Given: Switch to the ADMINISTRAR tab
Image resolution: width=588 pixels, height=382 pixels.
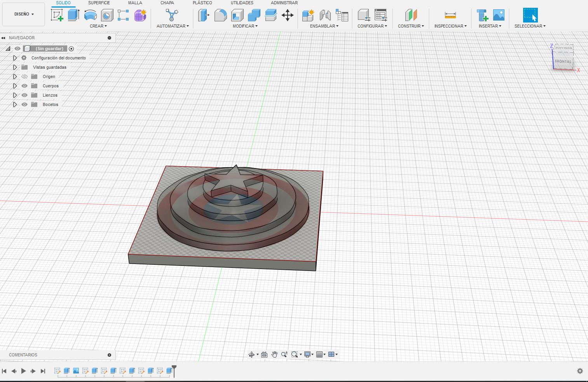Looking at the screenshot, I should tap(284, 3).
